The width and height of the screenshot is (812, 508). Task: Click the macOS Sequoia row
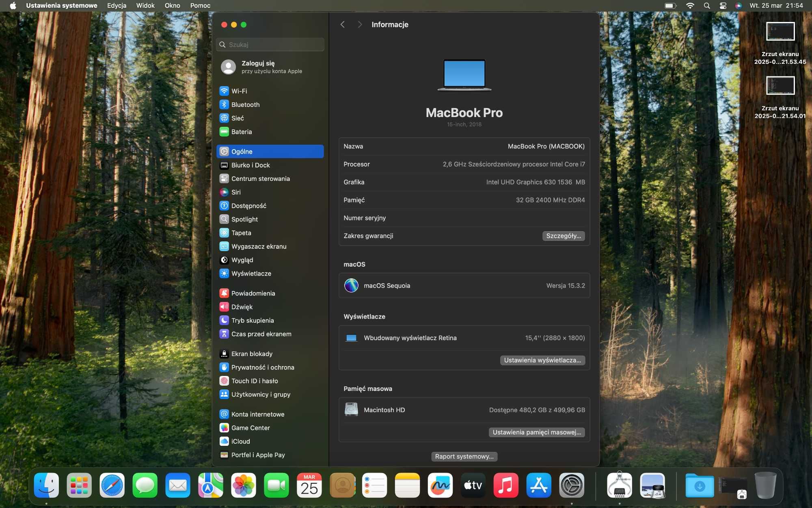coord(464,285)
